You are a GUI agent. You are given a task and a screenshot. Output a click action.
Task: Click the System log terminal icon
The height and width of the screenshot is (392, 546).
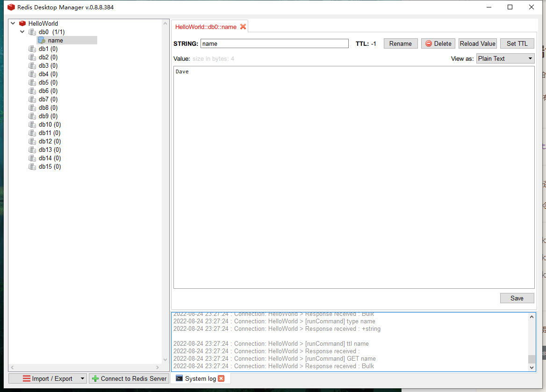click(x=179, y=378)
